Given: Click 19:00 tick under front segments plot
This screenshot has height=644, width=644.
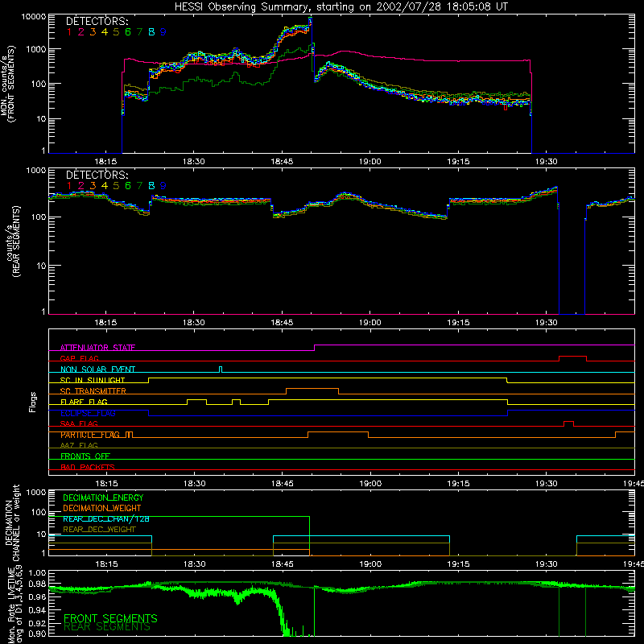Looking at the screenshot, I should (x=369, y=162).
